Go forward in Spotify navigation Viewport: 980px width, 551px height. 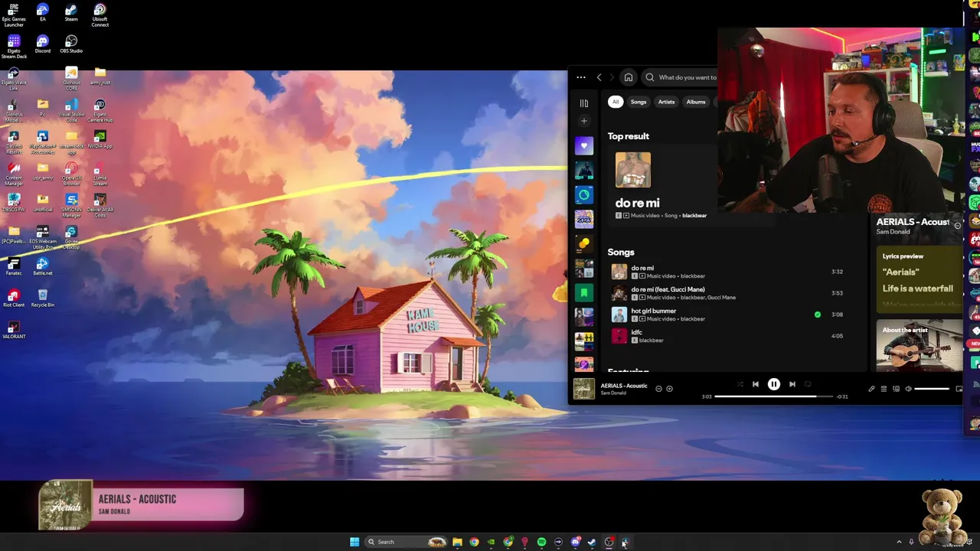click(x=611, y=77)
